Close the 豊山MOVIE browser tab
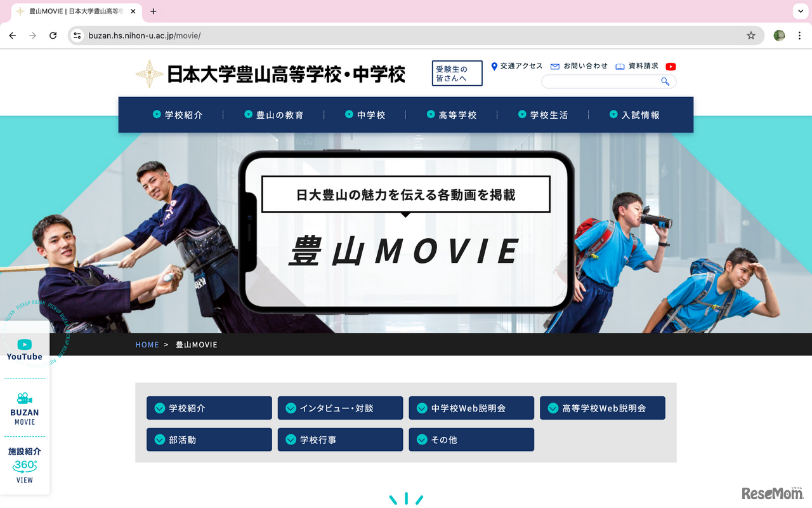The width and height of the screenshot is (812, 508). coord(133,11)
